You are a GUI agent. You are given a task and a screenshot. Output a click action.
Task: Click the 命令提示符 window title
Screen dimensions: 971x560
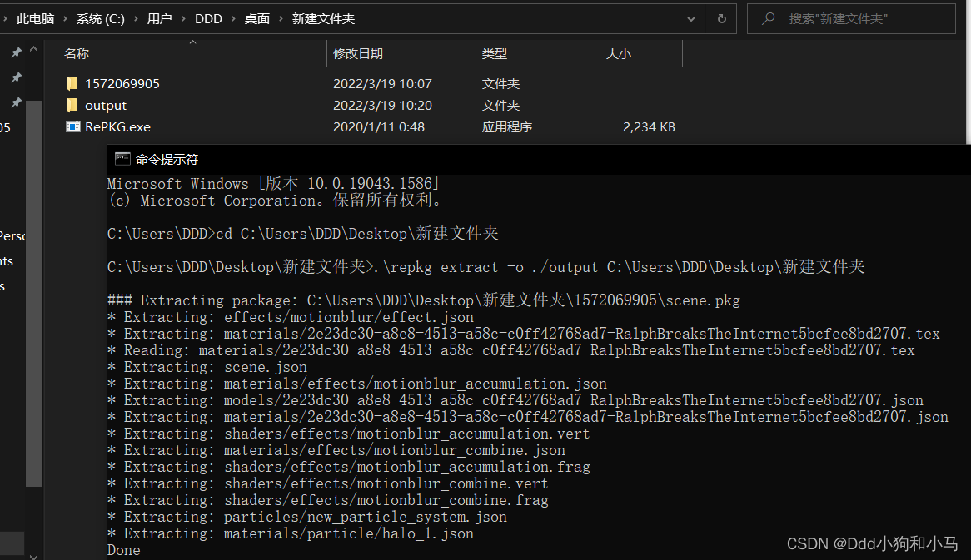pos(167,160)
